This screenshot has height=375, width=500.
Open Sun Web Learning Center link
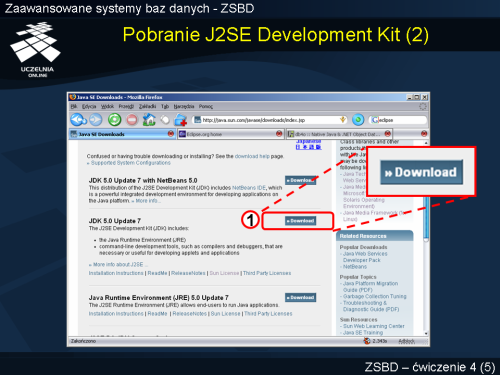[x=374, y=326]
